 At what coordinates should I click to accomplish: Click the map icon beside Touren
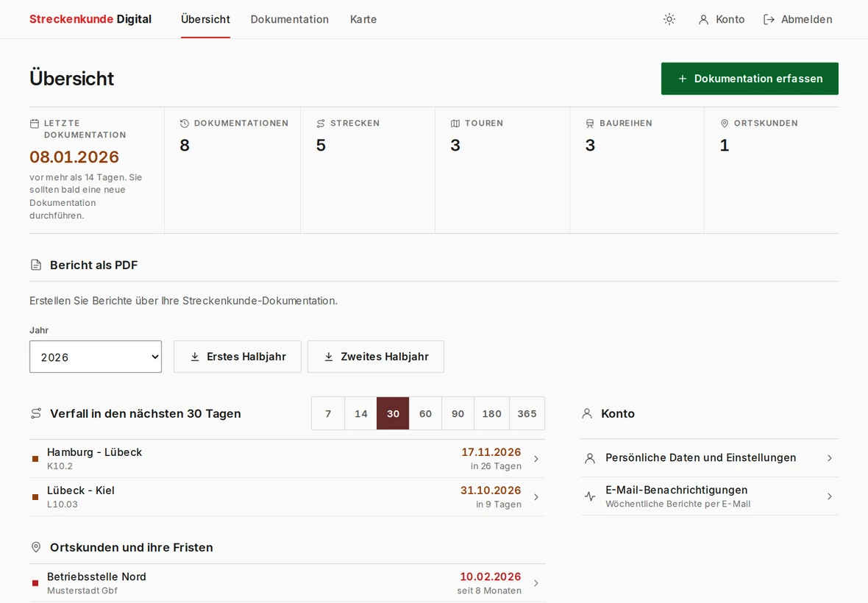coord(455,124)
